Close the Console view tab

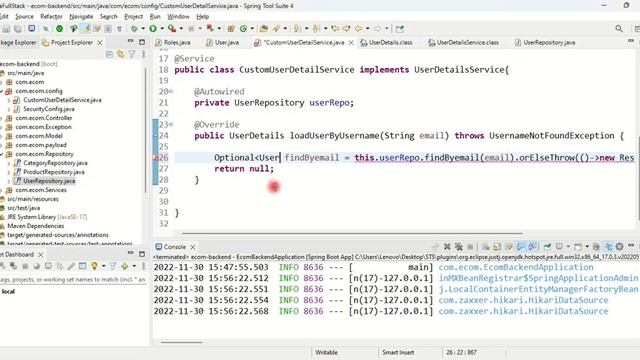(193, 247)
